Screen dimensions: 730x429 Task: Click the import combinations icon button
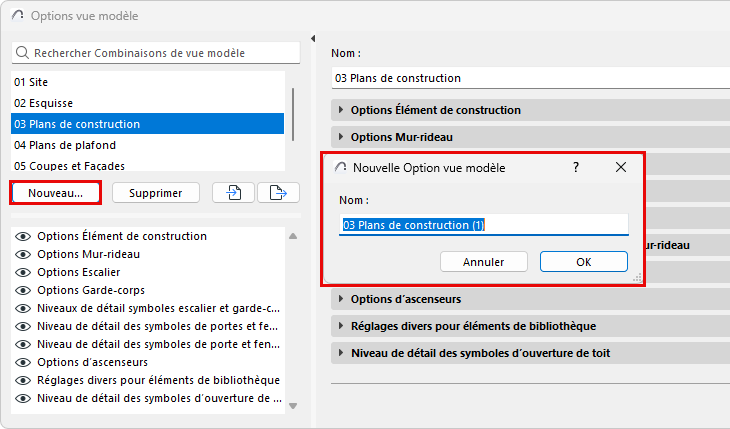233,193
